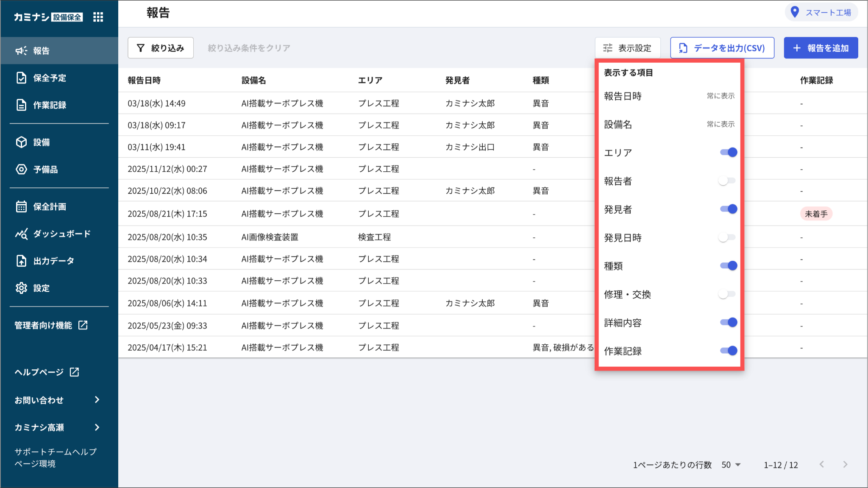Click the ダッシュボード chart icon
This screenshot has width=868, height=488.
pyautogui.click(x=21, y=234)
